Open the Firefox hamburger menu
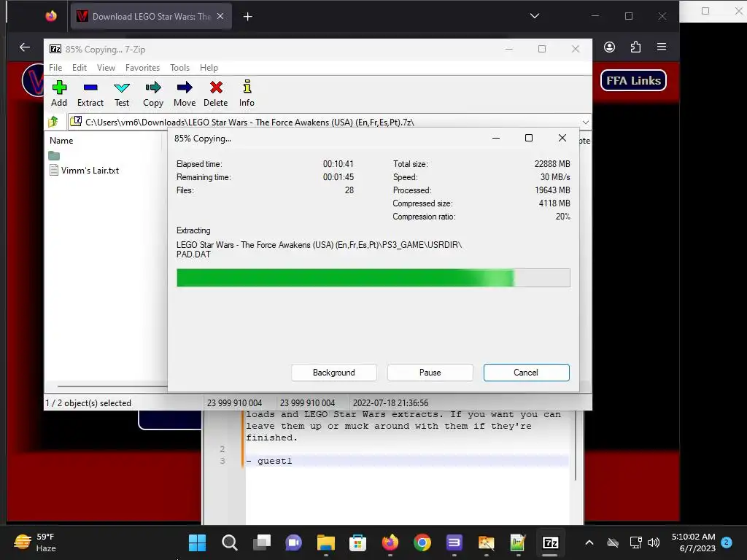The height and width of the screenshot is (560, 747). pos(662,47)
